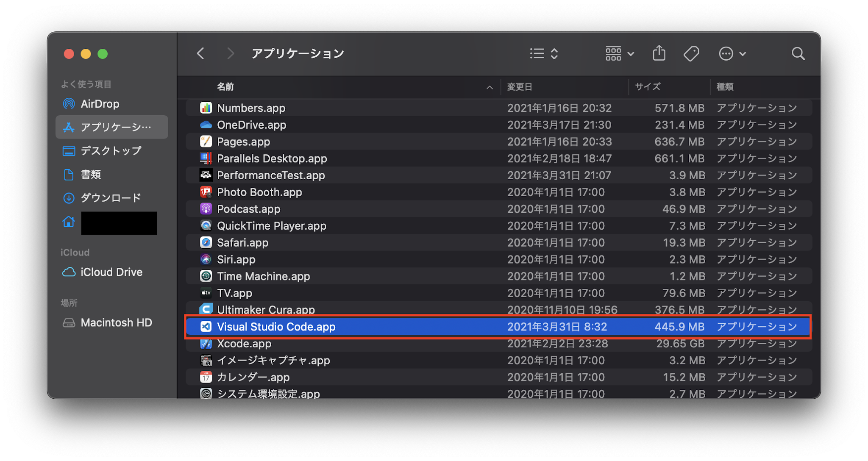The image size is (868, 461).
Task: Select the デスクトップ sidebar entry
Action: tap(110, 151)
